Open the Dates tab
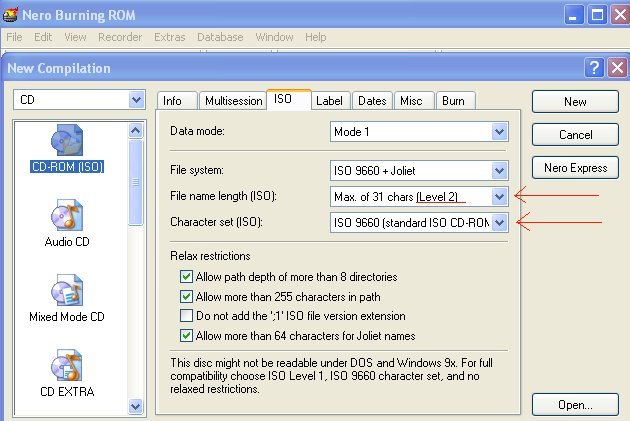The image size is (630, 421). (x=372, y=101)
